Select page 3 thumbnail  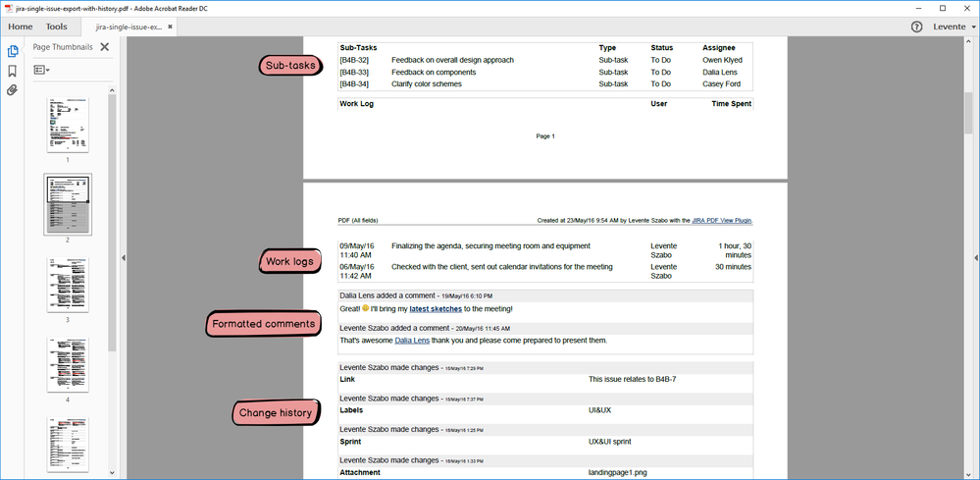coord(68,285)
